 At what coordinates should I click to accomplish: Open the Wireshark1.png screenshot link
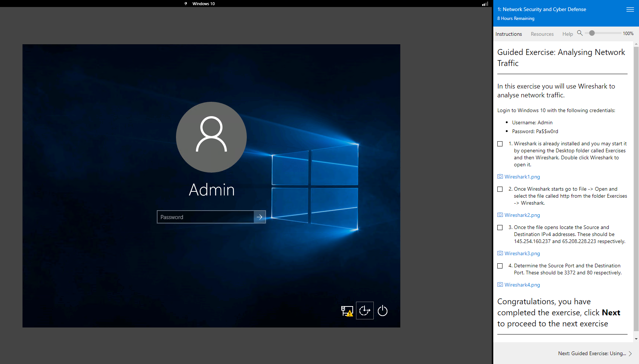pos(522,177)
